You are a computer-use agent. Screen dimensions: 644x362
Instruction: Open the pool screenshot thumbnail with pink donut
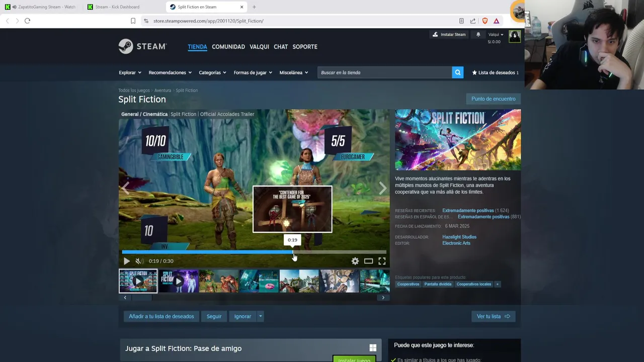click(259, 281)
